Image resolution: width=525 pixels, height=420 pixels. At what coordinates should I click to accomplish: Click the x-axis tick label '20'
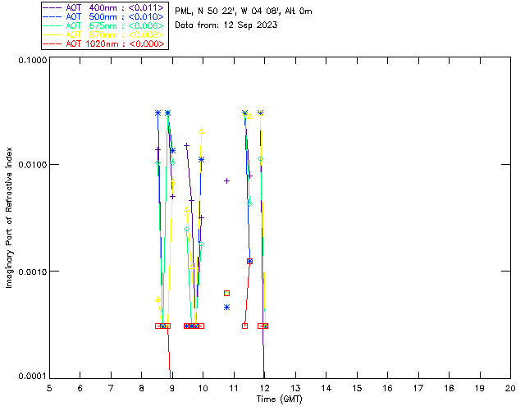point(510,388)
